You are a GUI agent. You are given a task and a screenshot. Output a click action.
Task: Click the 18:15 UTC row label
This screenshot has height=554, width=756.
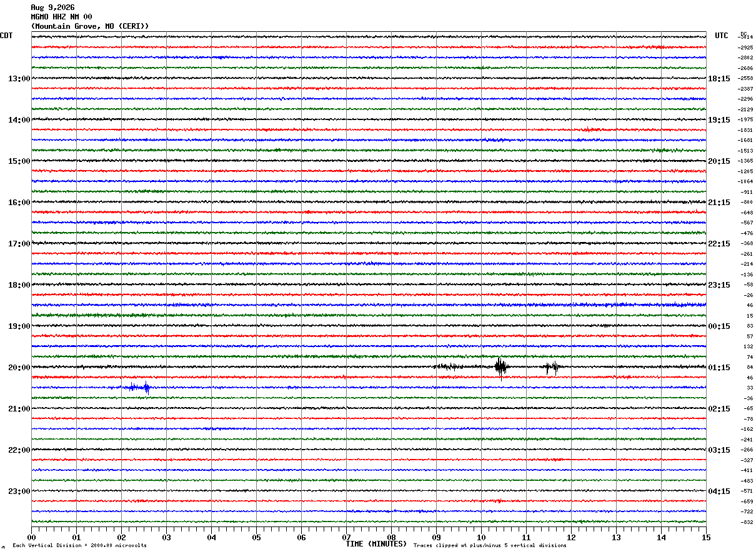click(x=719, y=79)
